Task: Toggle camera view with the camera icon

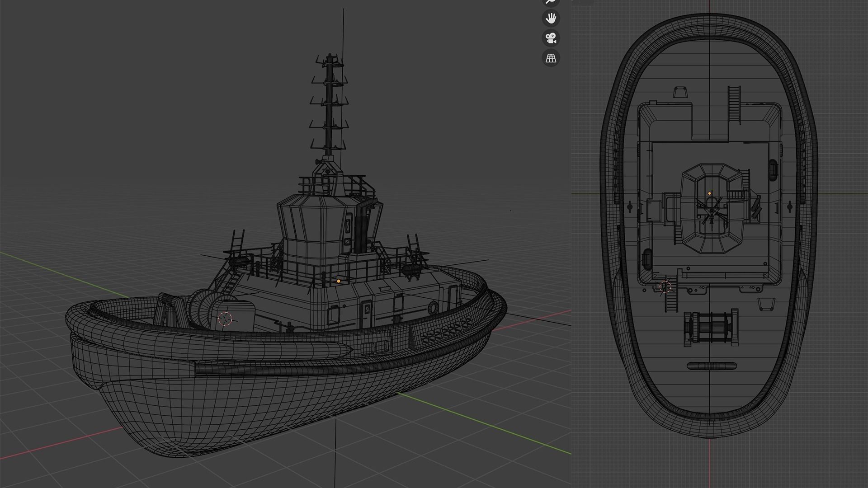Action: [551, 38]
